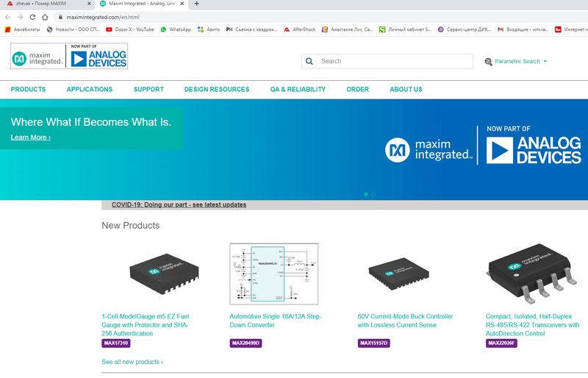
Task: Click the MAX15157D chip image
Action: pos(398,274)
